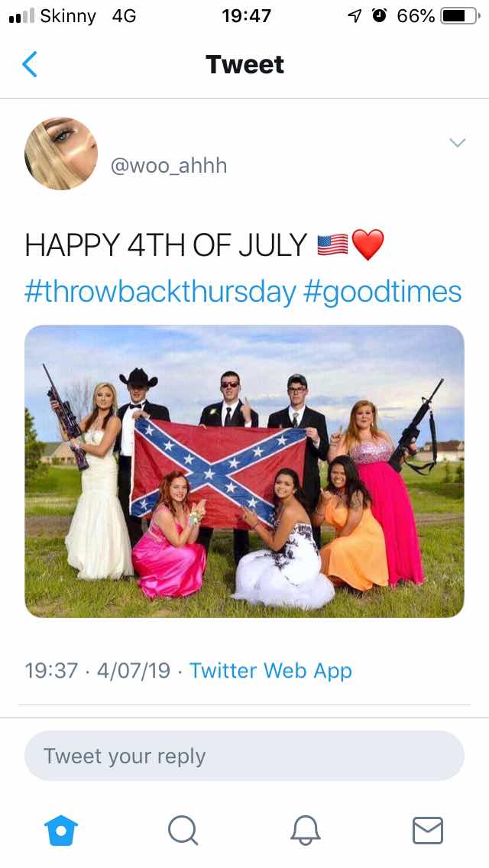
Task: Tap the tweet text HAPPY 4TH OF JULY
Action: tap(166, 245)
